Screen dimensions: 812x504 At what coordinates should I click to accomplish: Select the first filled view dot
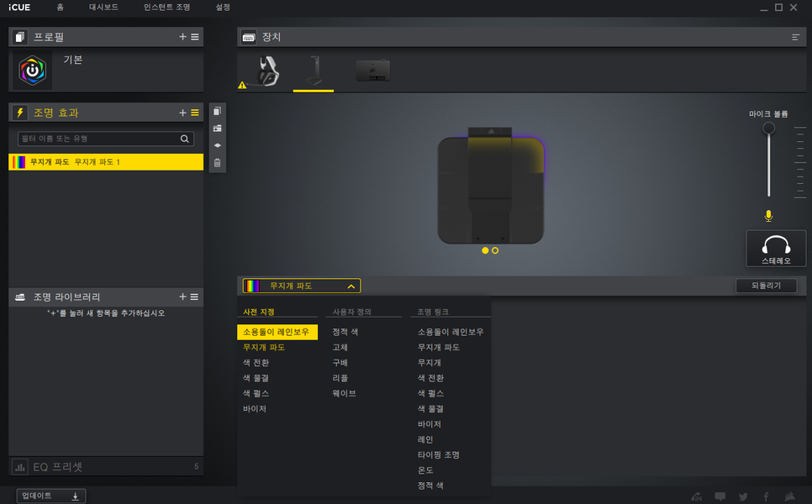coord(485,250)
